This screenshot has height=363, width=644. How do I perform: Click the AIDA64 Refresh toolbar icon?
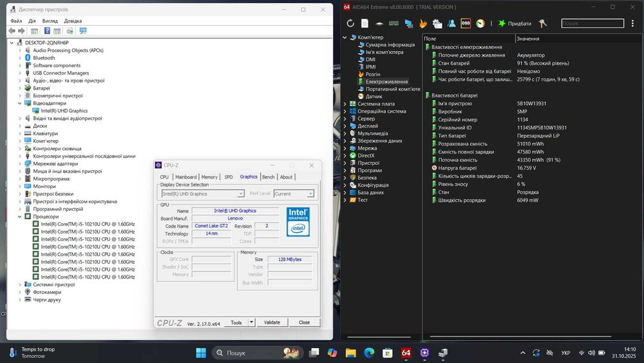point(350,23)
